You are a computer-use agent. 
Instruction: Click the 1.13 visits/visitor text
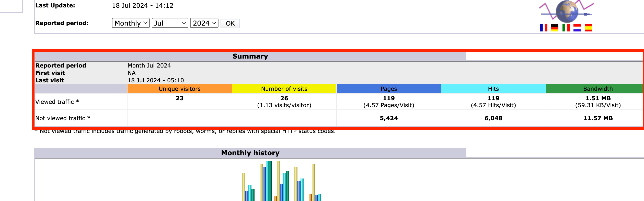point(284,105)
